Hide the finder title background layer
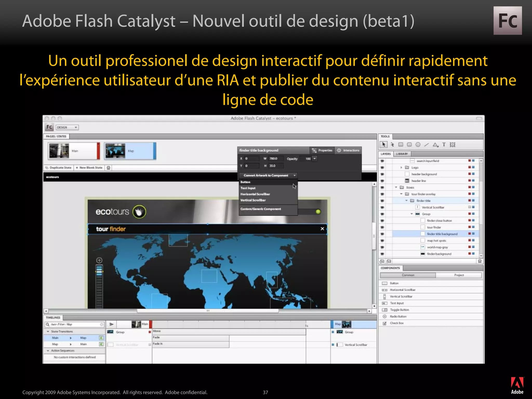The width and height of the screenshot is (532, 399). [x=382, y=234]
